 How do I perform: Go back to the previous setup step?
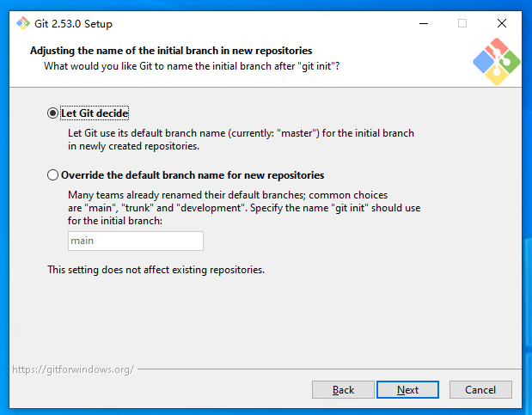click(343, 389)
